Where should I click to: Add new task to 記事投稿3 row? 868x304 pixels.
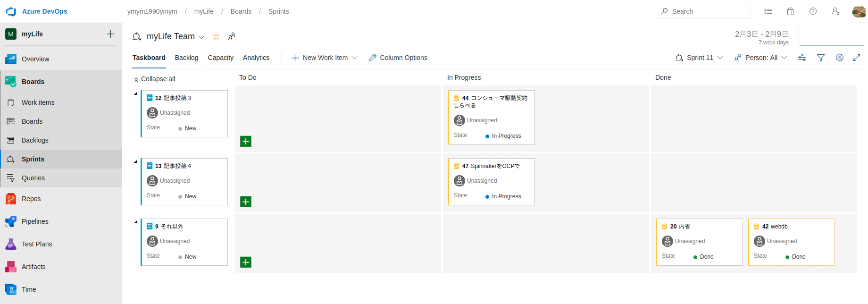point(246,141)
